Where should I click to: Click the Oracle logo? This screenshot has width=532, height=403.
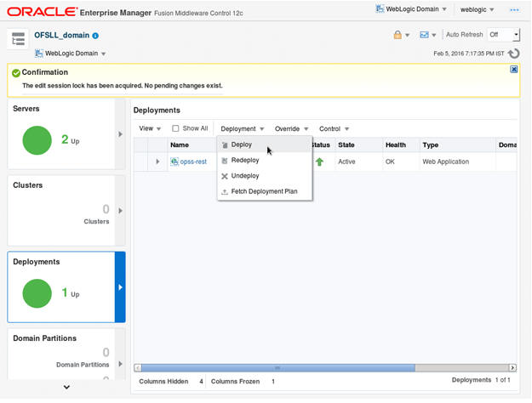[x=42, y=12]
